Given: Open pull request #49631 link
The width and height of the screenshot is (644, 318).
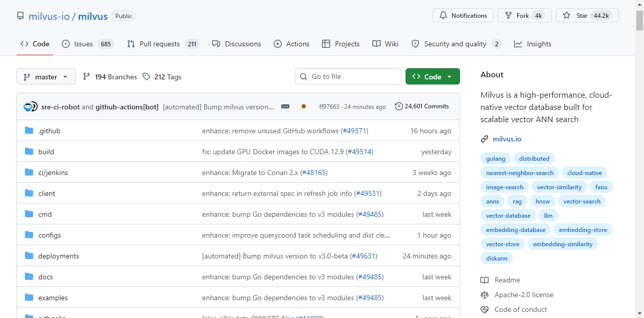Looking at the screenshot, I should click(363, 256).
